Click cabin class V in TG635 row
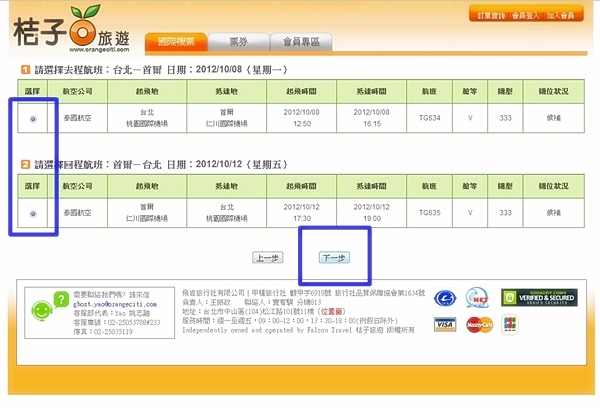Viewport: 600px width, 408px height. 470,213
